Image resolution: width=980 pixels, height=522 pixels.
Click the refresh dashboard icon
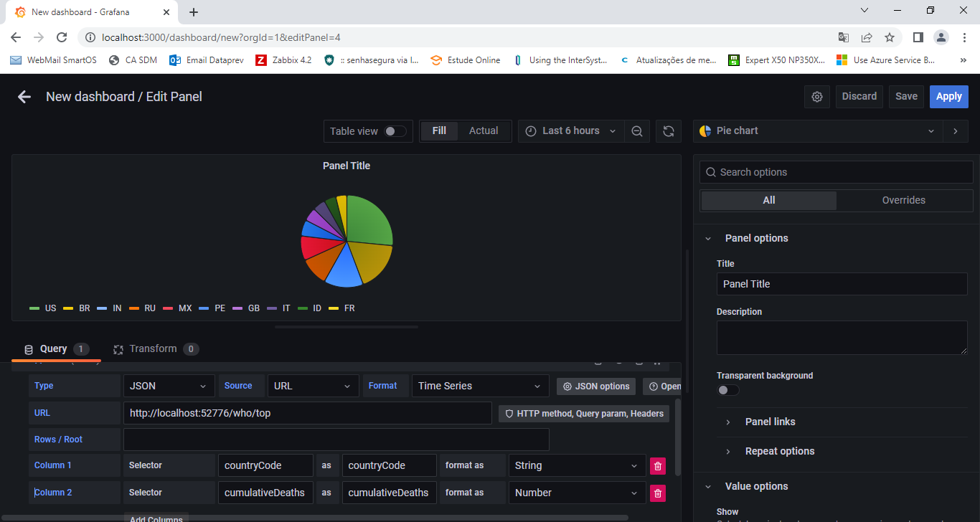tap(668, 131)
